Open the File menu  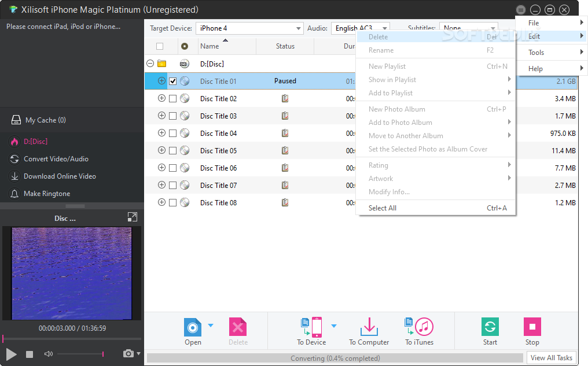click(551, 23)
